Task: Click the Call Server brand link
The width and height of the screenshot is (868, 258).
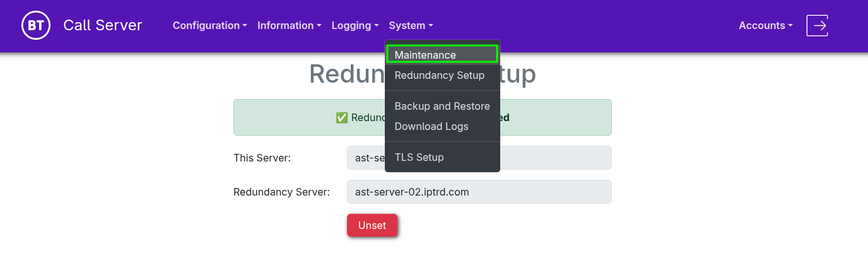Action: click(103, 25)
